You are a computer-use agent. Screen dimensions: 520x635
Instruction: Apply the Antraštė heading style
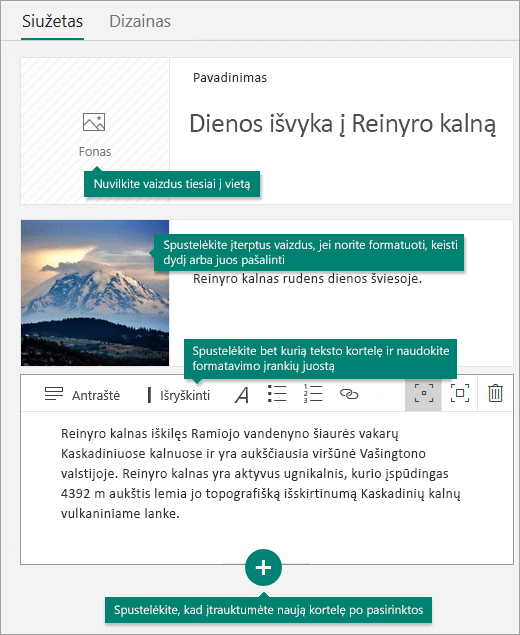point(83,395)
